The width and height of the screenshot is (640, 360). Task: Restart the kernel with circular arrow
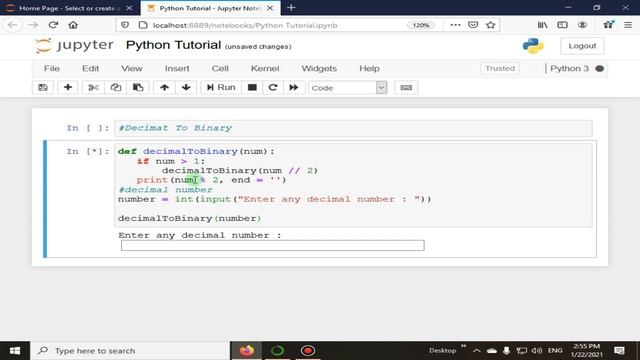coord(273,87)
